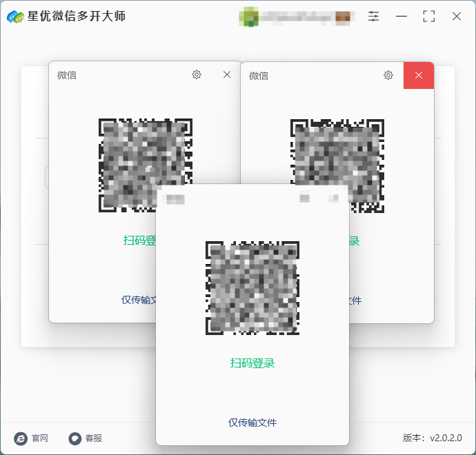Open settings gear in right 微信 window

(x=388, y=75)
